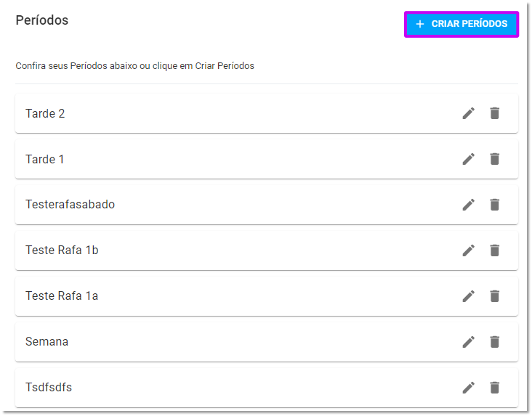Select the Teste Rafa 1b row
532x416 pixels.
click(267, 250)
